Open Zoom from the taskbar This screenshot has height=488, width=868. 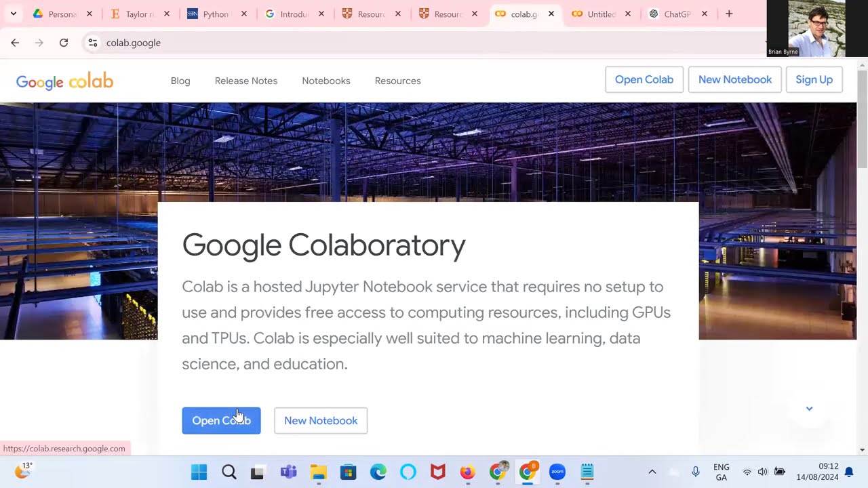point(557,472)
